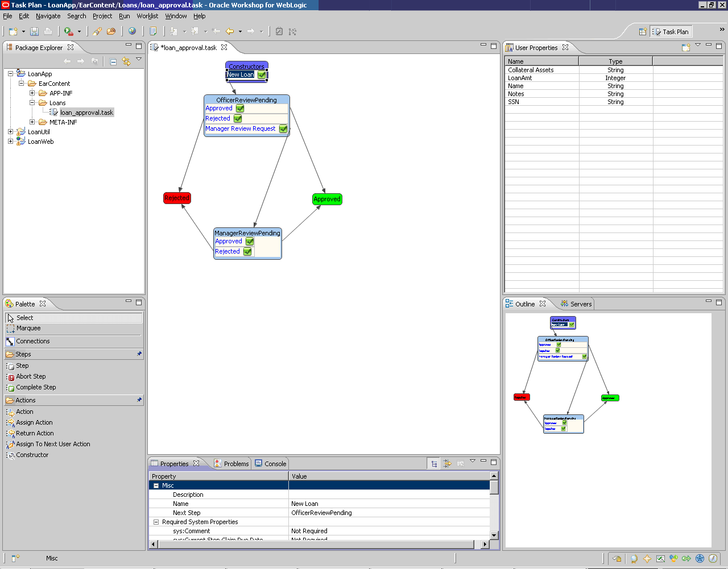This screenshot has width=728, height=569.
Task: Expand the LoanWeb project
Action: (10, 141)
